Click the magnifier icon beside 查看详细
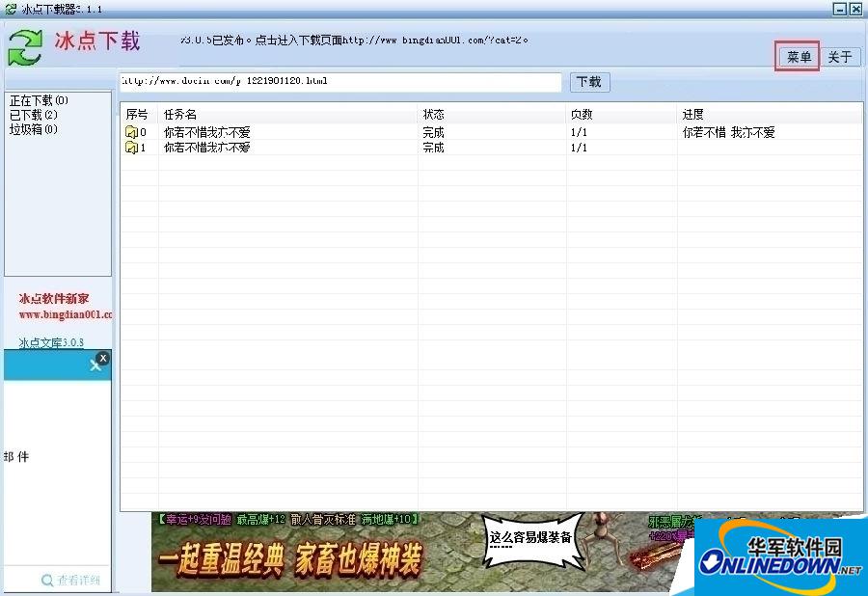Image resolution: width=868 pixels, height=596 pixels. click(x=47, y=580)
